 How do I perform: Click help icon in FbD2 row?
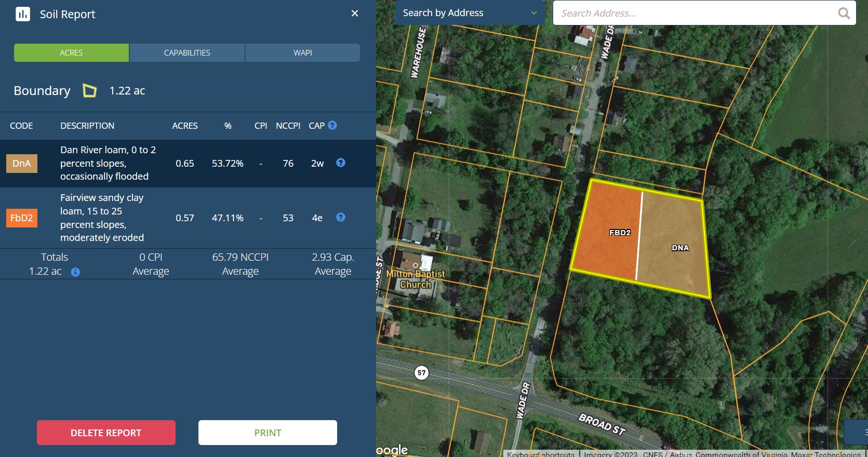(x=341, y=218)
